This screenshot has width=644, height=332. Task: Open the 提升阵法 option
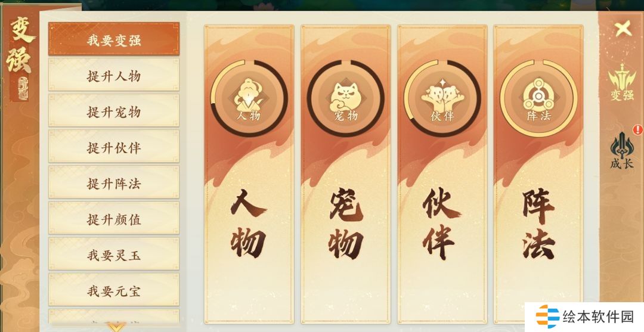(x=114, y=183)
